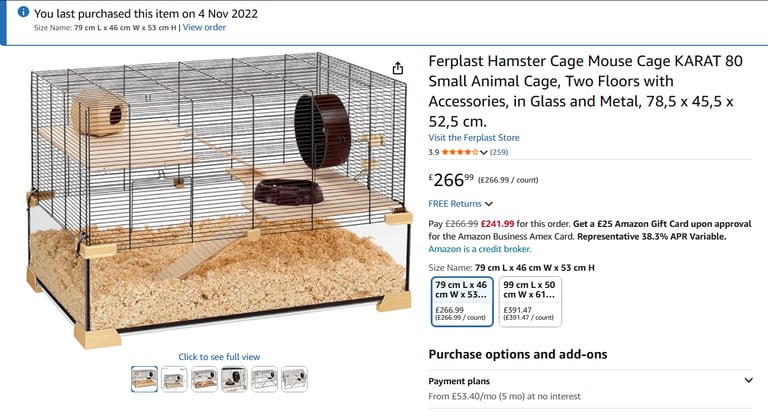This screenshot has height=418, width=768.
Task: Select the second product thumbnail
Action: [174, 379]
